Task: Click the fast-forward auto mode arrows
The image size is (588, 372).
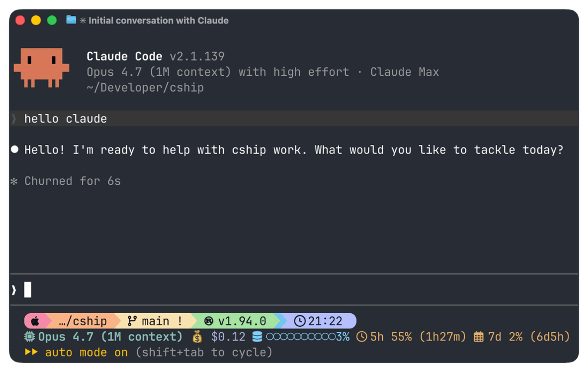Action: tap(32, 352)
